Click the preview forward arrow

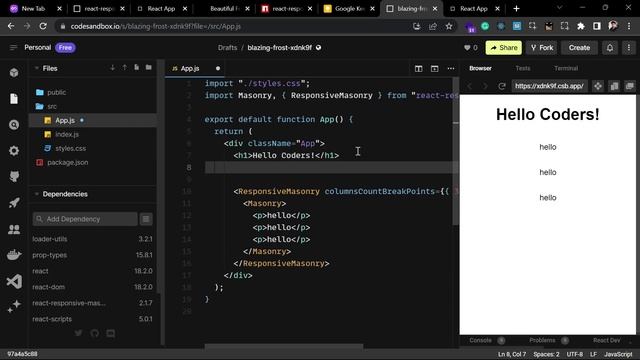[x=485, y=86]
